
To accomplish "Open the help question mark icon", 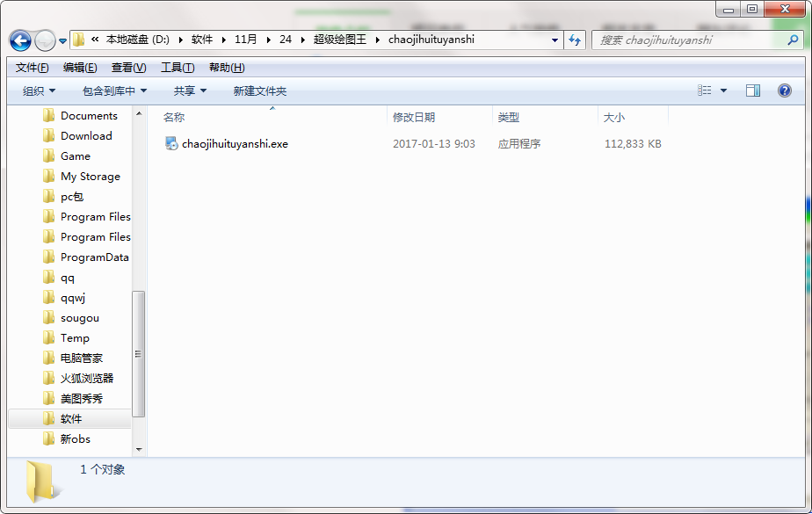I will 785,90.
